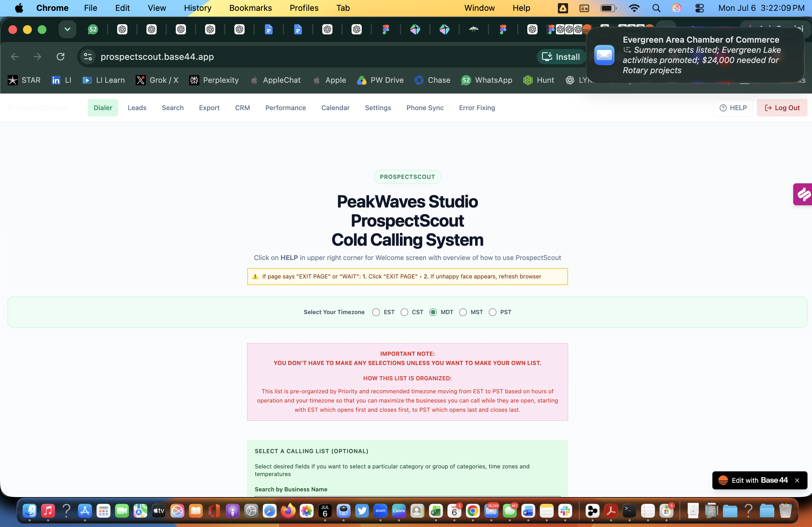
Task: Click the Wi-Fi status icon
Action: pos(634,8)
